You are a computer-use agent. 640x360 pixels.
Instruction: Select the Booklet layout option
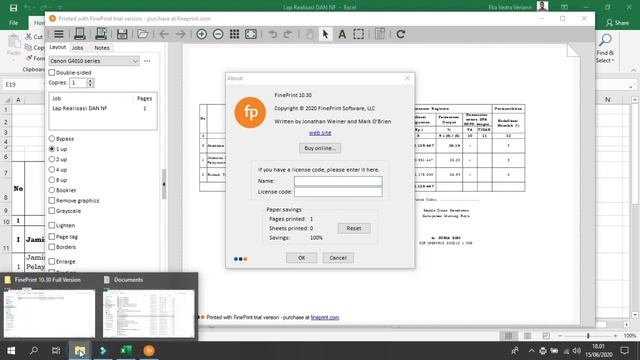coord(52,190)
